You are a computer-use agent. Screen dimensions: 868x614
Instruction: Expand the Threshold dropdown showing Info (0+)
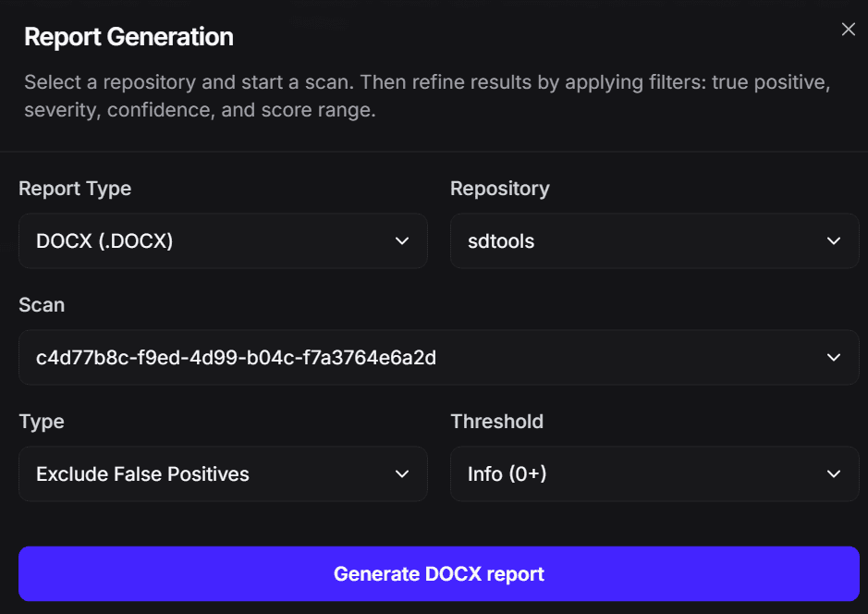654,474
